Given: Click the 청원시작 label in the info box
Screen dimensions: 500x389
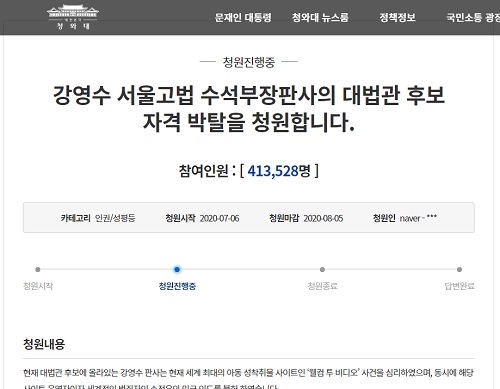Looking at the screenshot, I should (x=180, y=218).
